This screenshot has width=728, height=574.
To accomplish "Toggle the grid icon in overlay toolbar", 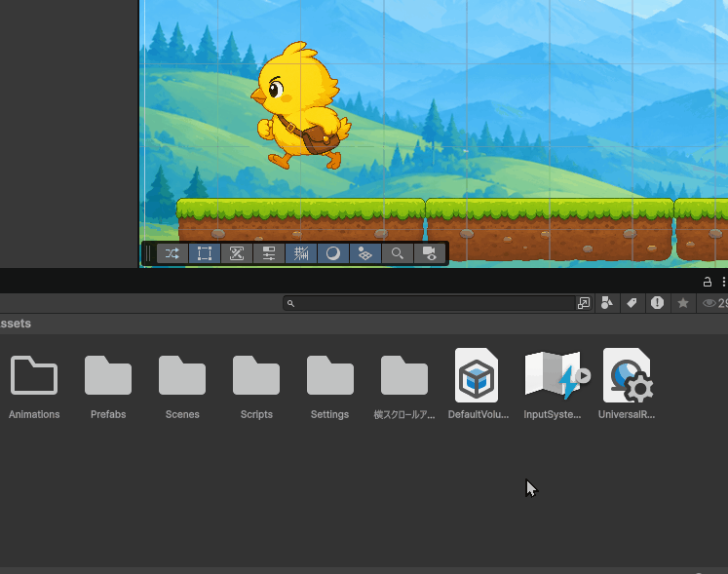I will click(301, 253).
